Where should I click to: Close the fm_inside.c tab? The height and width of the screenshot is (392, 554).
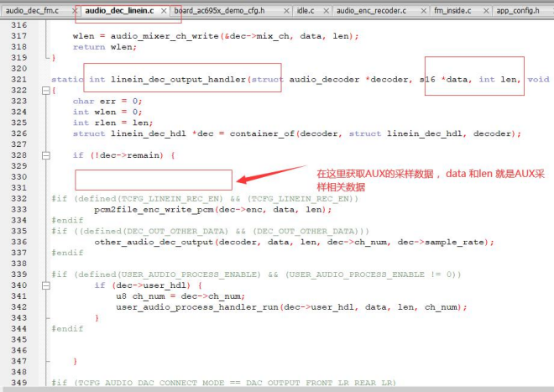(x=486, y=11)
